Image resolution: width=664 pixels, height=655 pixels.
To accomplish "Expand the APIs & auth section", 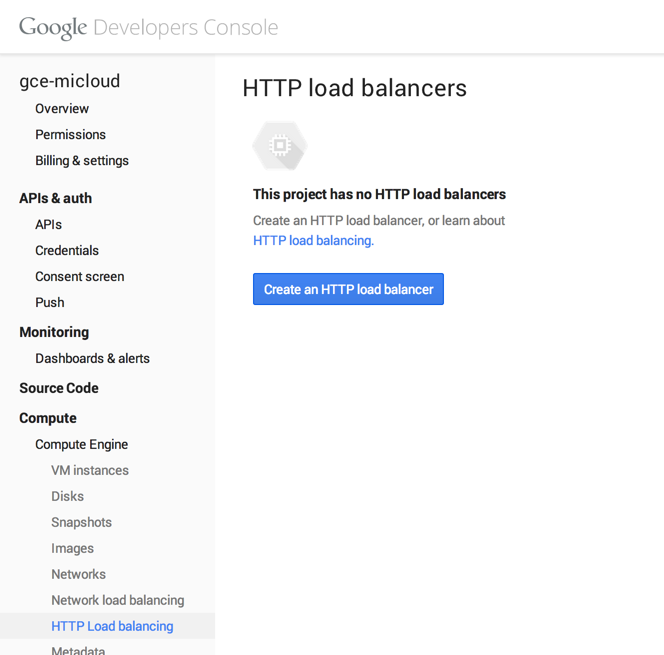I will pyautogui.click(x=55, y=198).
